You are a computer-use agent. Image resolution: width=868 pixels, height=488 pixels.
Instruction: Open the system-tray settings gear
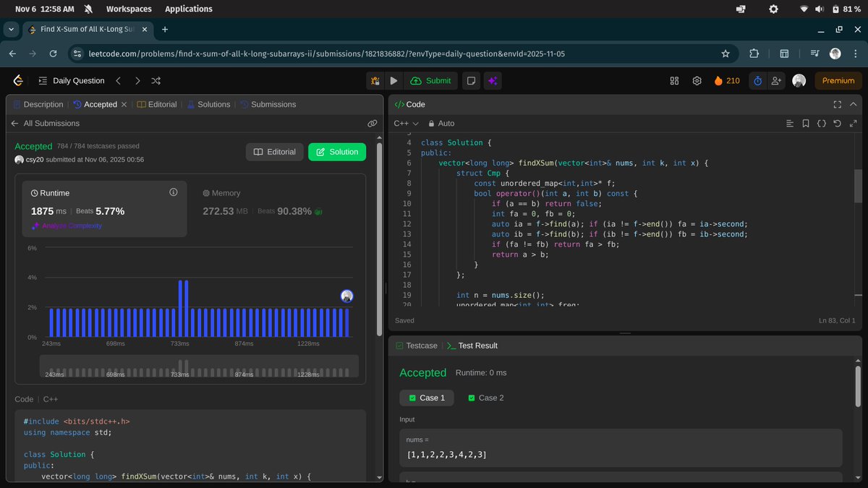pos(773,9)
